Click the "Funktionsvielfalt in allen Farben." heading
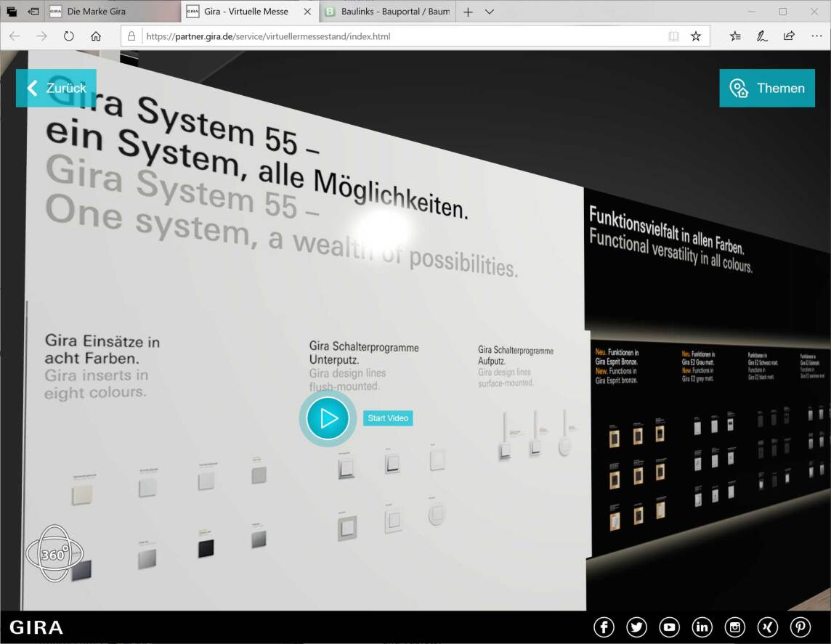Image resolution: width=831 pixels, height=644 pixels. (667, 229)
